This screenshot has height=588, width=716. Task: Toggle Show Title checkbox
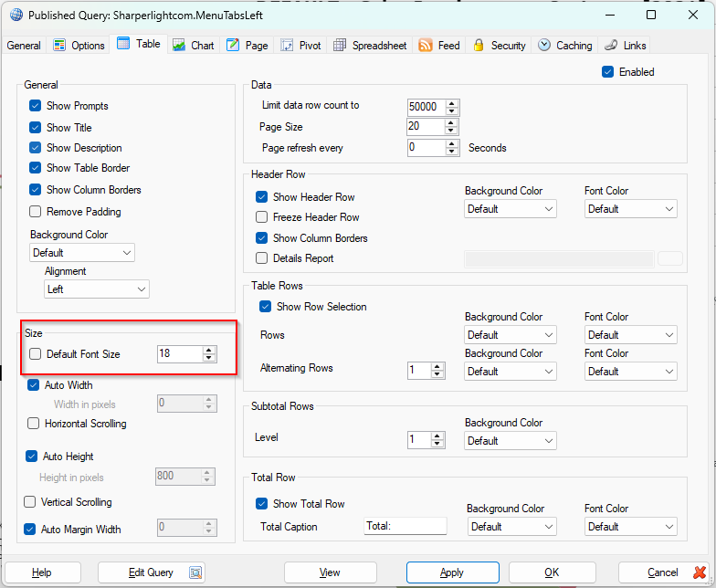pos(35,128)
